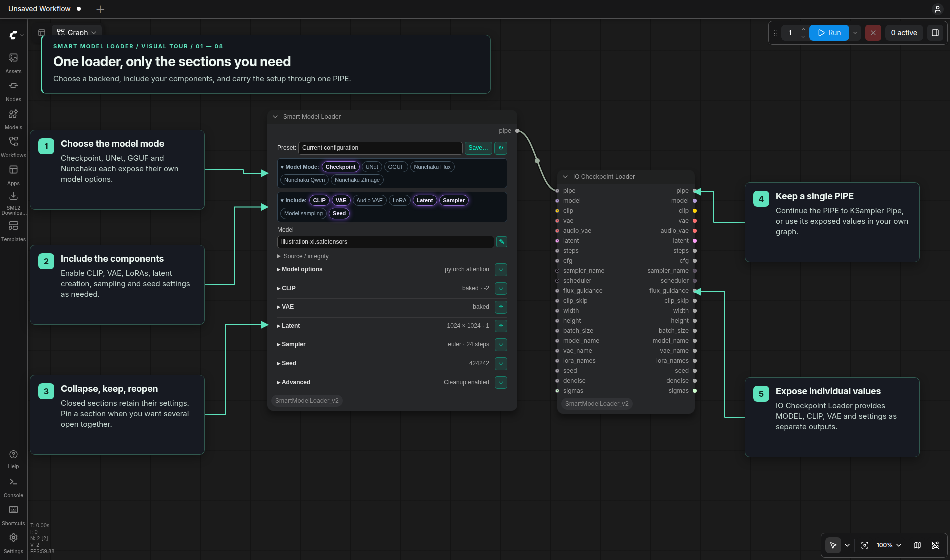
Task: Select the UNet model mode
Action: tap(372, 167)
